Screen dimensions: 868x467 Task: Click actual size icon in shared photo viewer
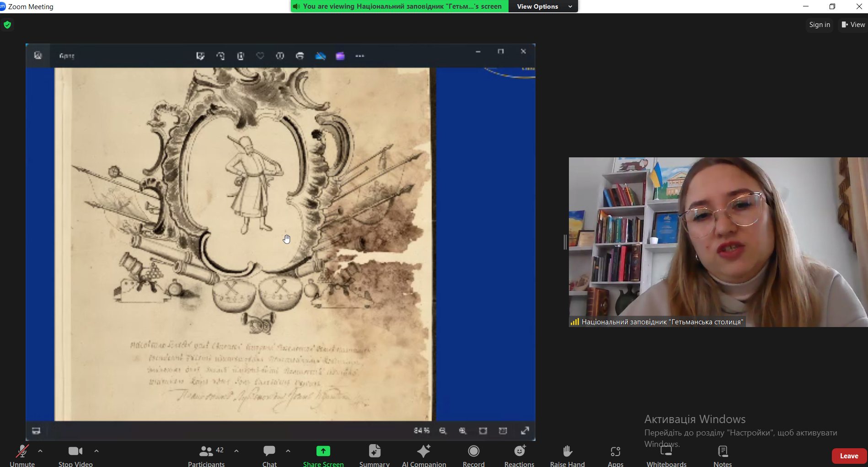pos(503,430)
